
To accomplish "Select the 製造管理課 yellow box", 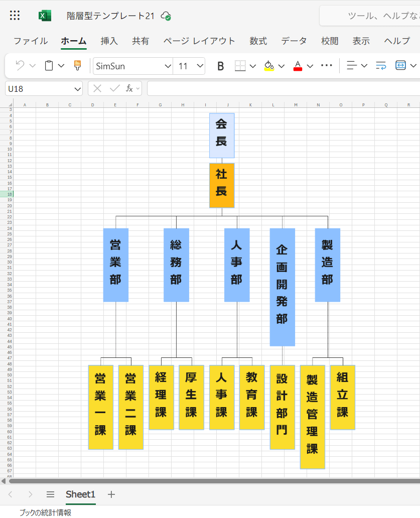I will (x=312, y=417).
